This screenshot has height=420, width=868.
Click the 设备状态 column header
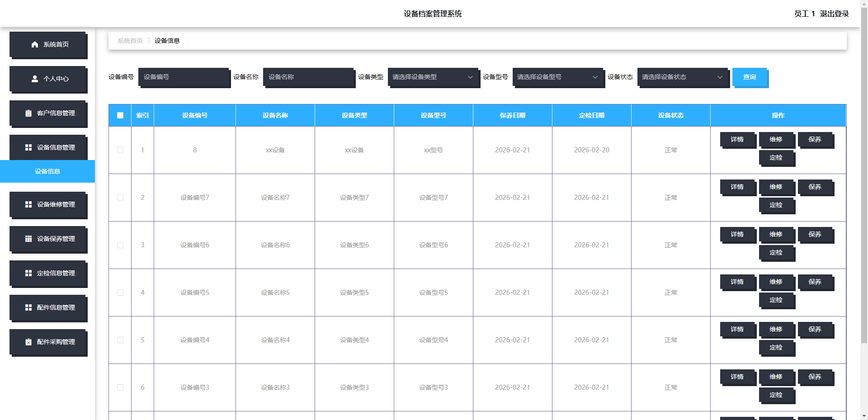point(671,115)
